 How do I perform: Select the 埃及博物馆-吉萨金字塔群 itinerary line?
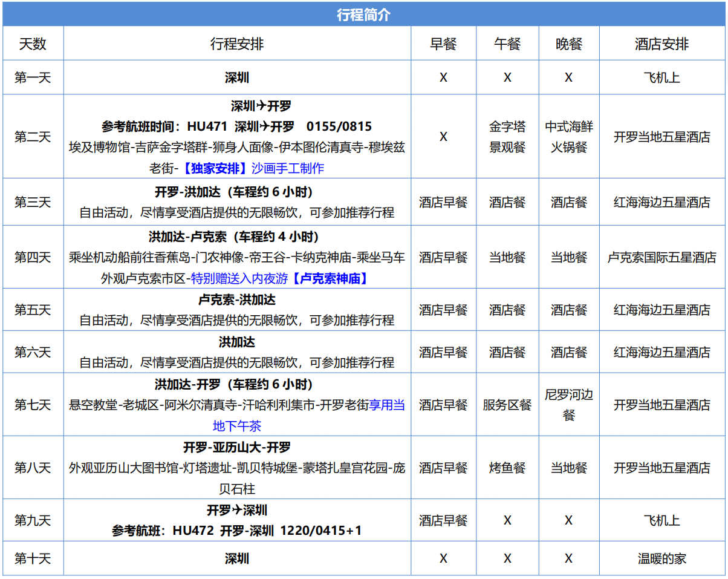(237, 147)
